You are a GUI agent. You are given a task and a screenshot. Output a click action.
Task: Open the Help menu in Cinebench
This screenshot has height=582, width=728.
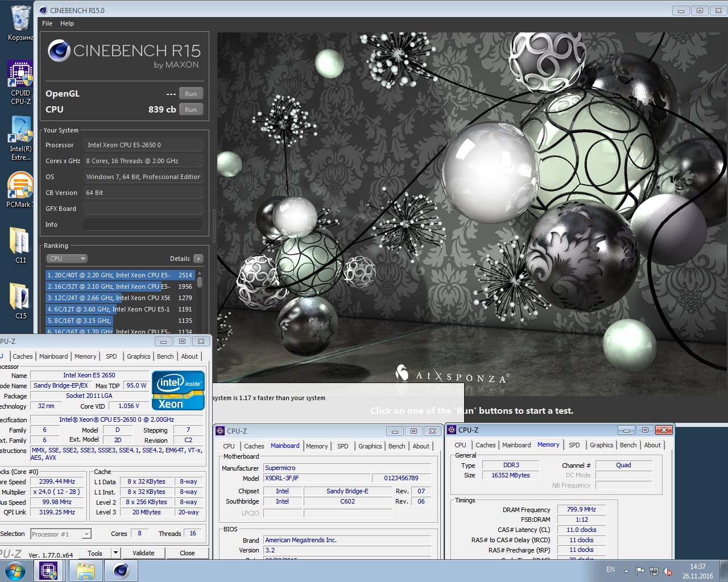[x=67, y=23]
